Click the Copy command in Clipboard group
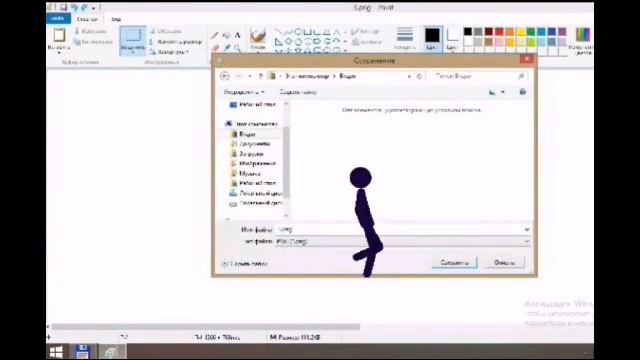This screenshot has height=360, width=640. 93,42
